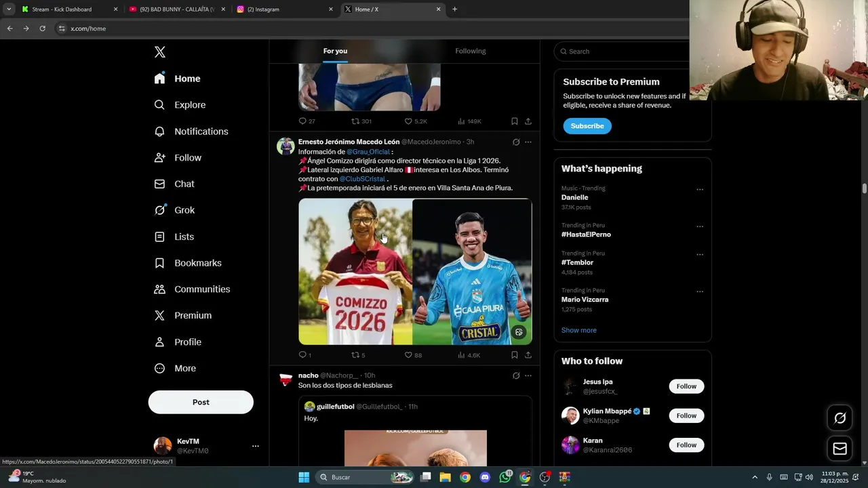The height and width of the screenshot is (488, 868).
Task: Click the Lists sidebar icon
Action: pyautogui.click(x=159, y=237)
